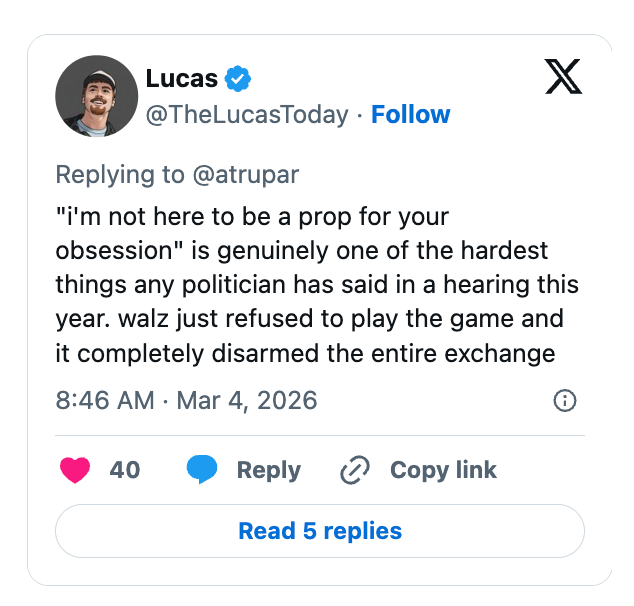The width and height of the screenshot is (634, 606).
Task: Open the @TheLucasToday handle link
Action: click(247, 115)
